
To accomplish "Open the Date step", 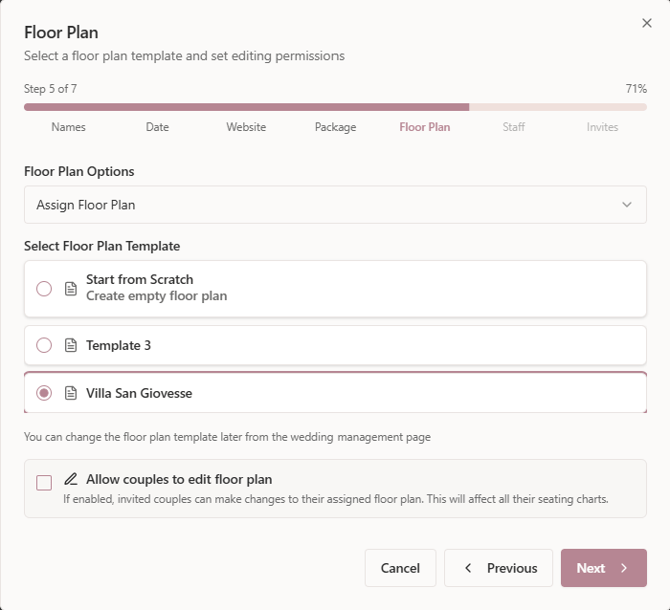I will (x=157, y=127).
